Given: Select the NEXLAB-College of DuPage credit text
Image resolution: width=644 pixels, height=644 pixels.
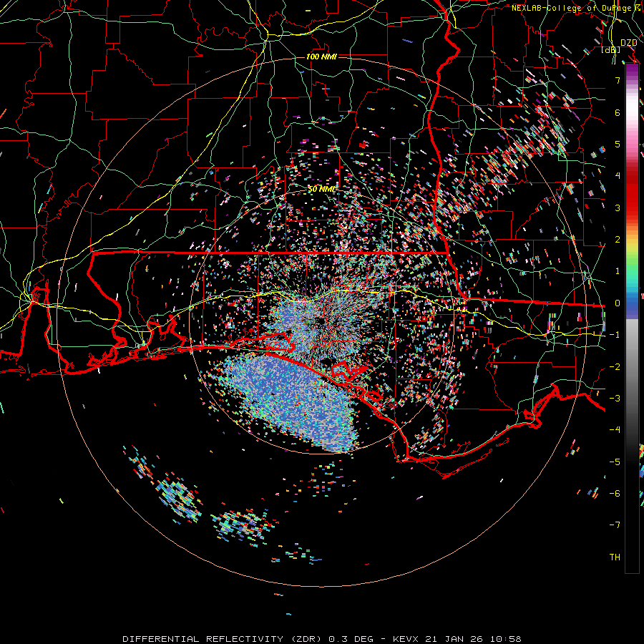Looking at the screenshot, I should pos(575,8).
